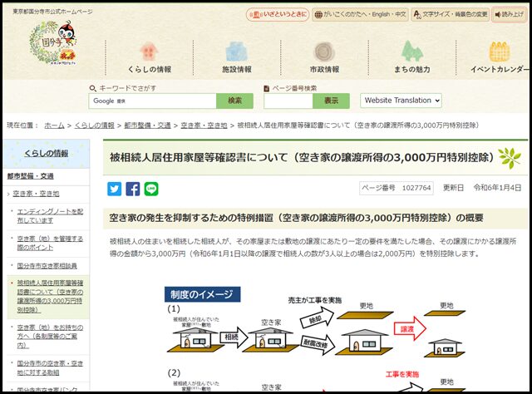Open 市政情報 tree-ring icon menu
This screenshot has height=394, width=532.
click(x=324, y=57)
